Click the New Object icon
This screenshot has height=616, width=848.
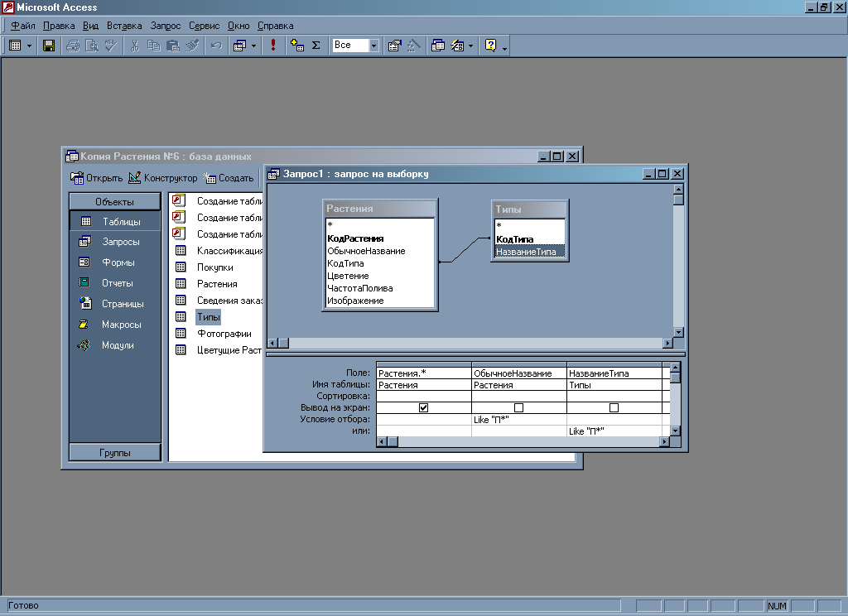point(457,46)
